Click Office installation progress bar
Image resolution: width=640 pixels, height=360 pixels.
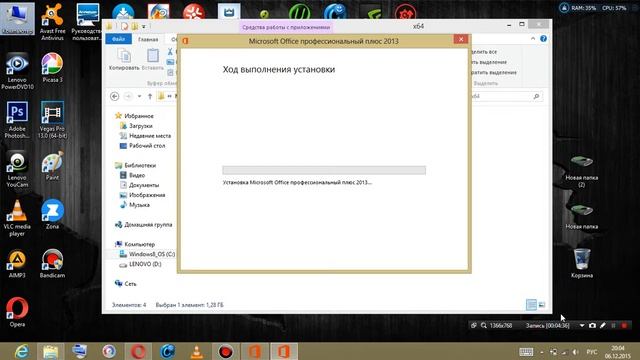[x=324, y=170]
